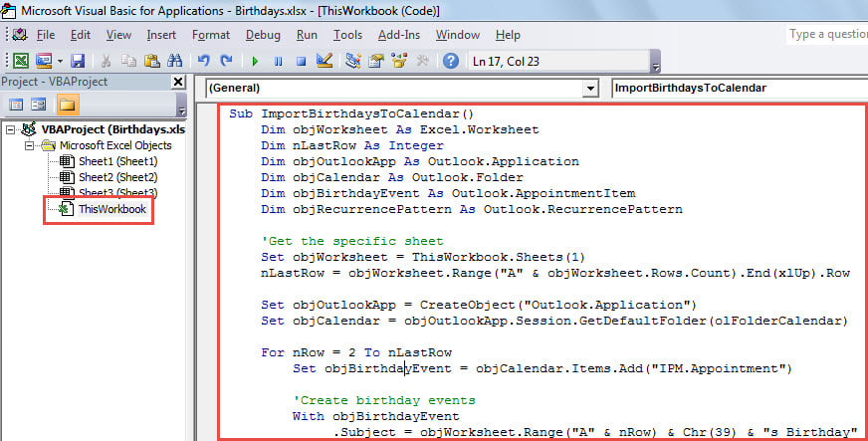Click the Copy icon in the toolbar
The image size is (868, 441).
coord(128,61)
